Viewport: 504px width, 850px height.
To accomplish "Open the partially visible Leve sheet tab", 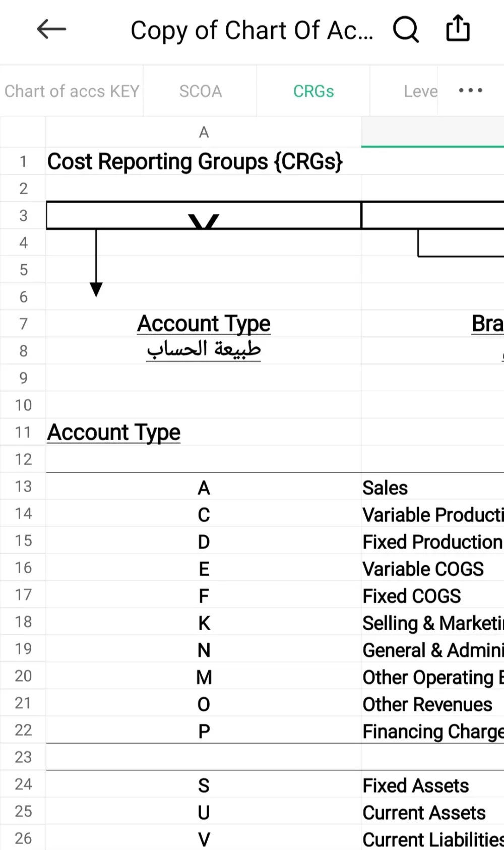I will click(x=420, y=91).
